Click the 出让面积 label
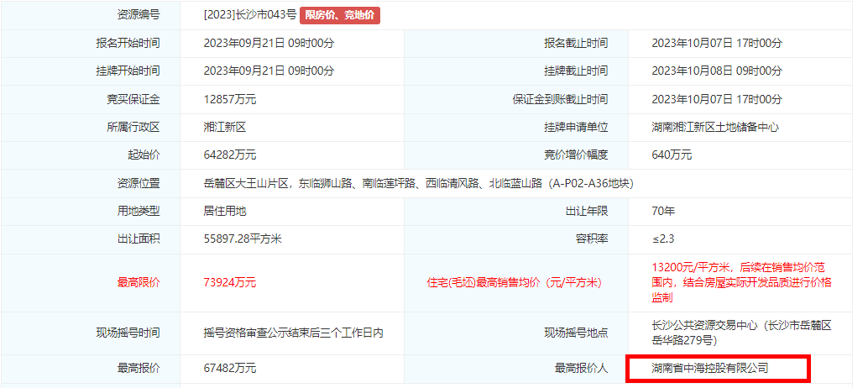 (x=138, y=239)
